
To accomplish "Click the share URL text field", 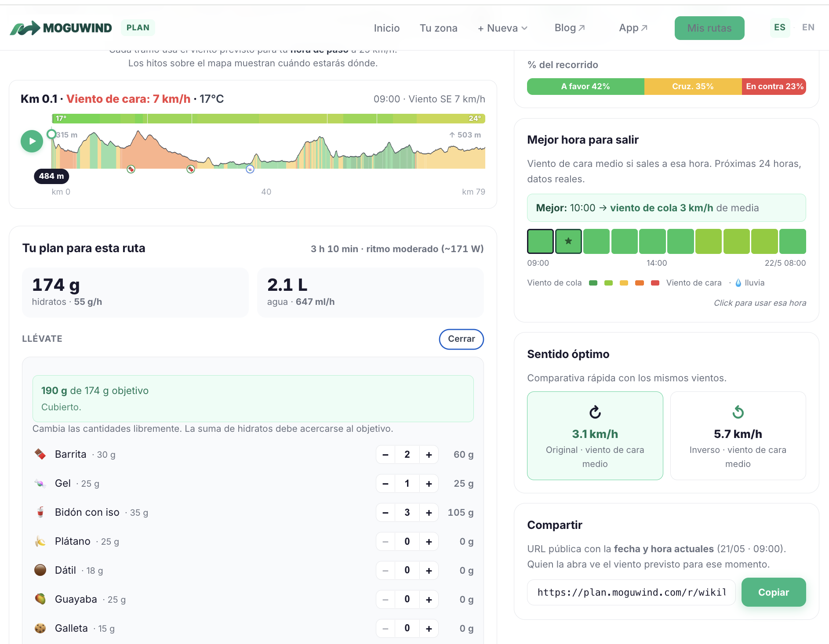I will click(x=631, y=592).
